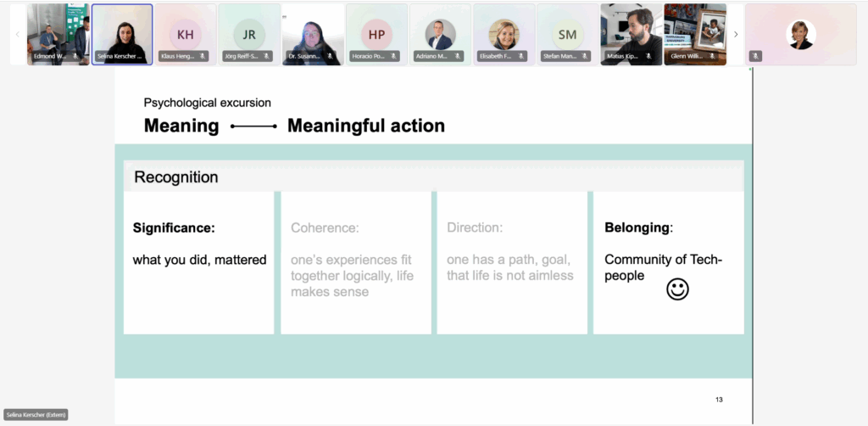Click the "Significance" card on the slide
Image resolution: width=868 pixels, height=426 pixels.
(x=199, y=261)
